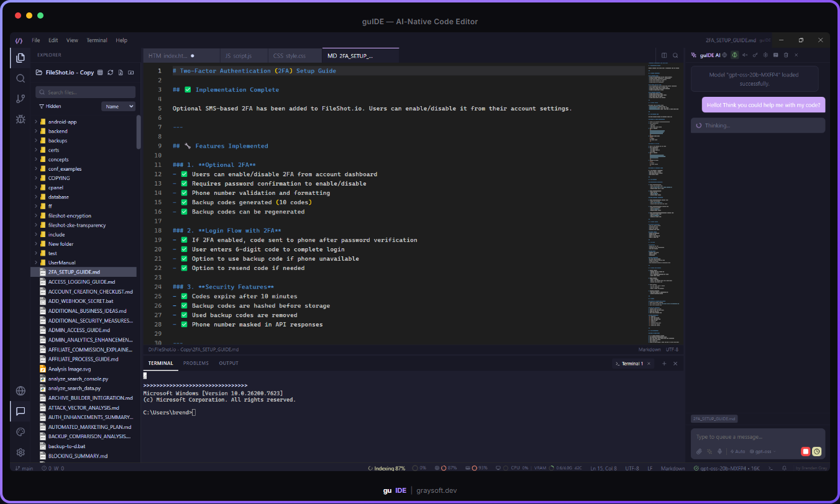Open the gpt-oss model selector dropdown
This screenshot has width=840, height=504.
[x=764, y=451]
